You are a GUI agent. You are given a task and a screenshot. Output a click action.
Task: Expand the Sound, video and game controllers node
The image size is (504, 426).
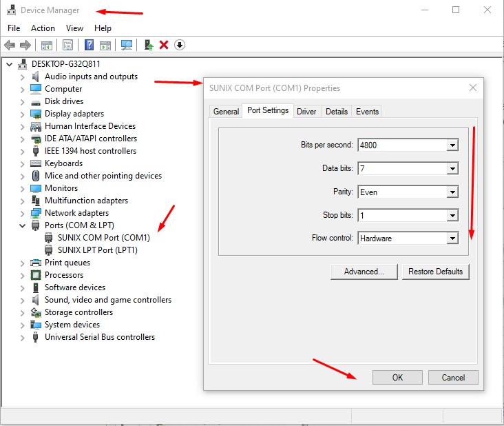click(22, 300)
